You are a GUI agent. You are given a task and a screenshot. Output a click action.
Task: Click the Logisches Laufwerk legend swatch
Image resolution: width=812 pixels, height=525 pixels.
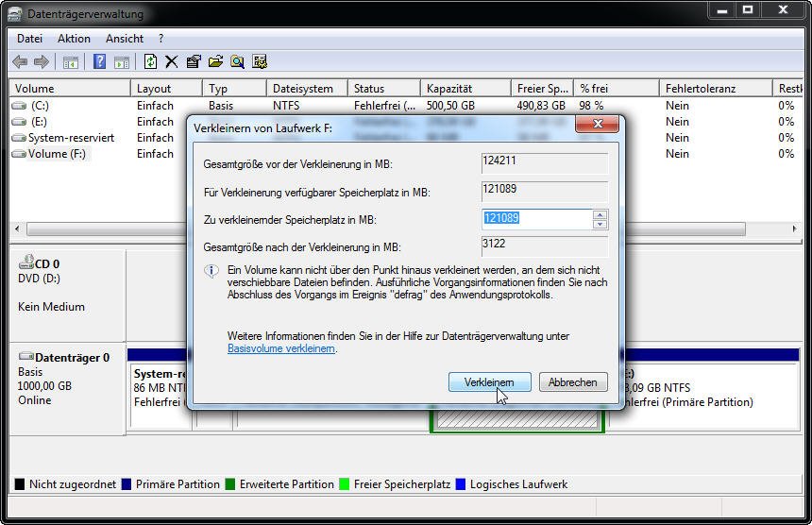(461, 484)
